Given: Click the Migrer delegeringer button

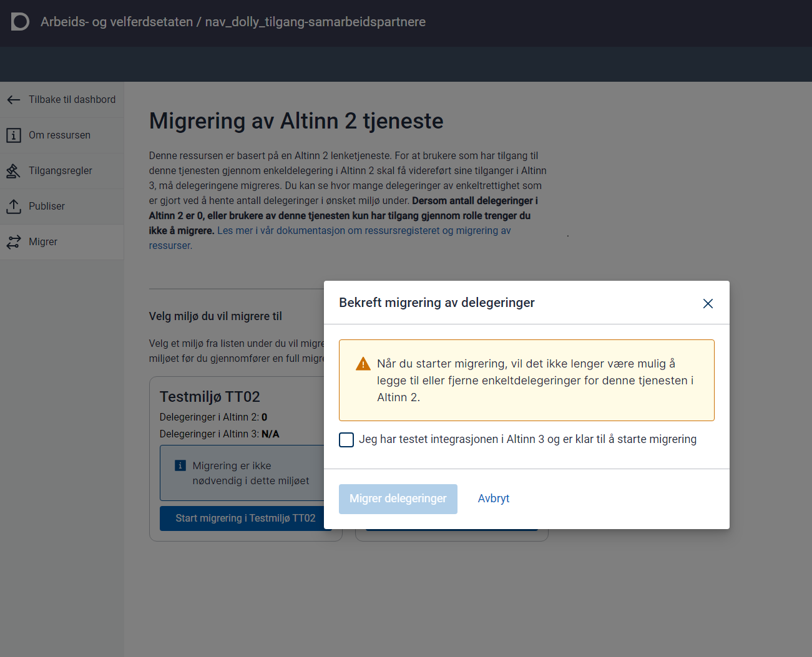Looking at the screenshot, I should [x=398, y=499].
